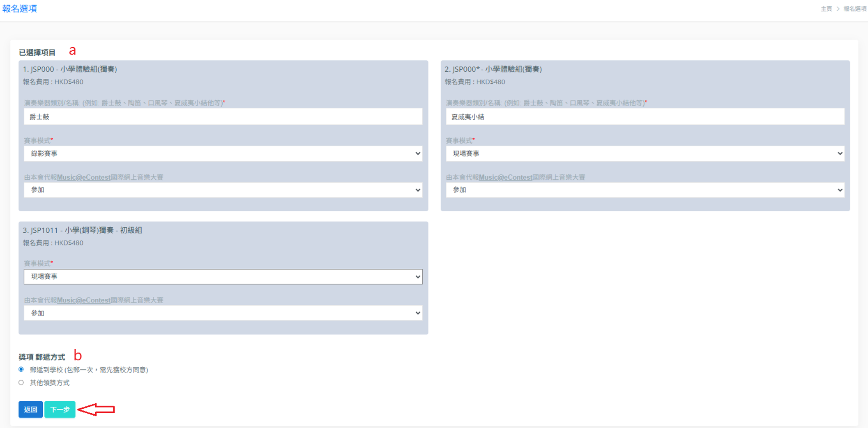Open 賽事模式 dropdown in item 2 JSP000*
Image resolution: width=868 pixels, height=428 pixels.
pyautogui.click(x=645, y=153)
